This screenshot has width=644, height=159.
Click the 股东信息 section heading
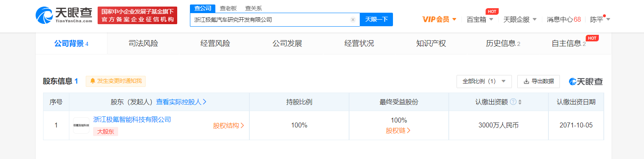pos(60,81)
